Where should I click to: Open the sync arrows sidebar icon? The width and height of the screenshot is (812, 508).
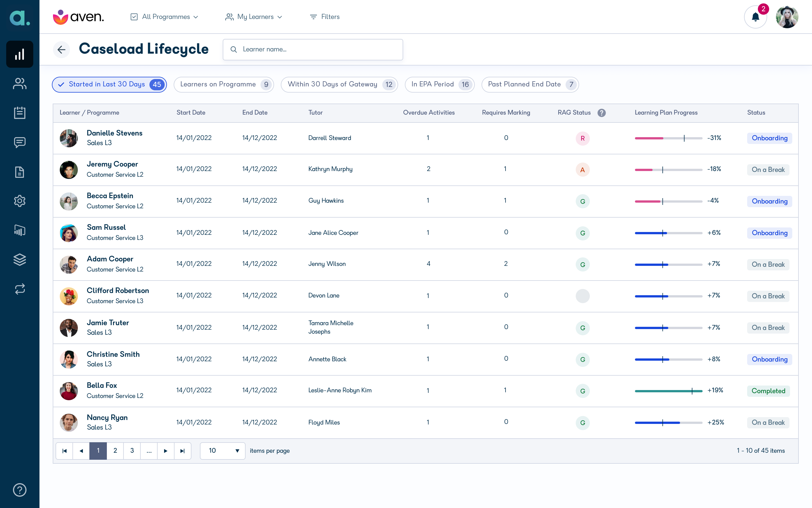(x=19, y=289)
